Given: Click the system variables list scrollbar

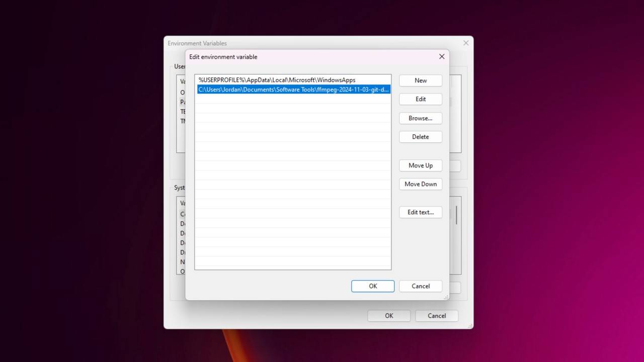Looking at the screenshot, I should click(456, 215).
